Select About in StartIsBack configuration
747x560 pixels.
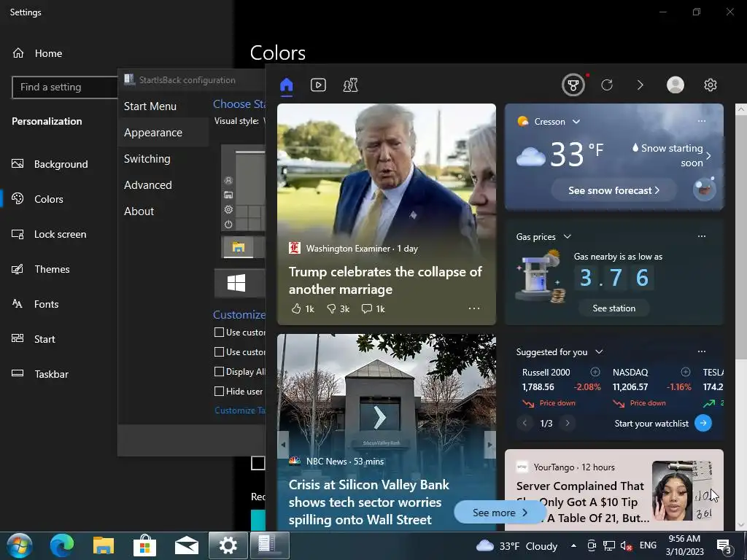139,211
